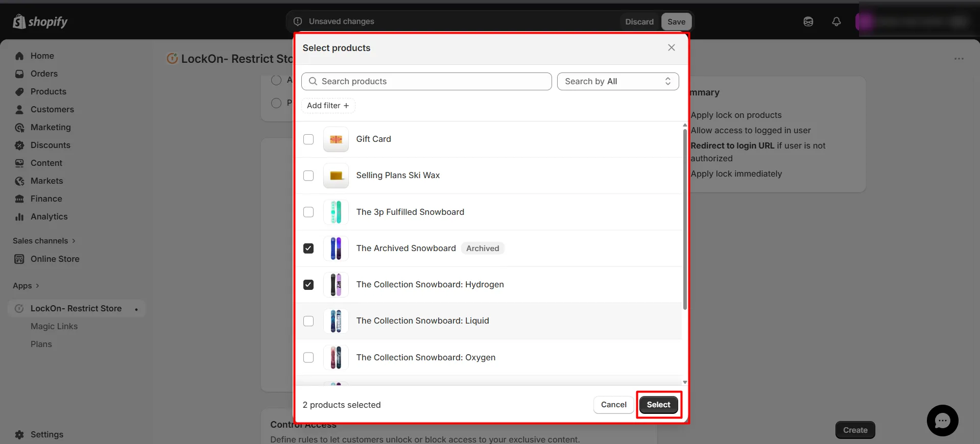This screenshot has height=444, width=980.
Task: Click the Customers person icon
Action: point(19,110)
